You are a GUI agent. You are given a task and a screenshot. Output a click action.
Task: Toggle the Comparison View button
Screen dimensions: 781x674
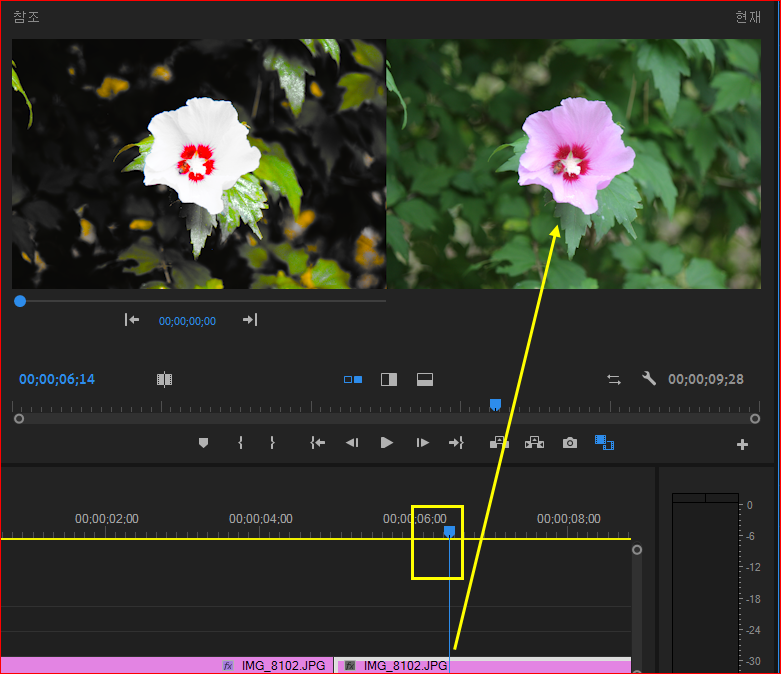click(x=604, y=442)
